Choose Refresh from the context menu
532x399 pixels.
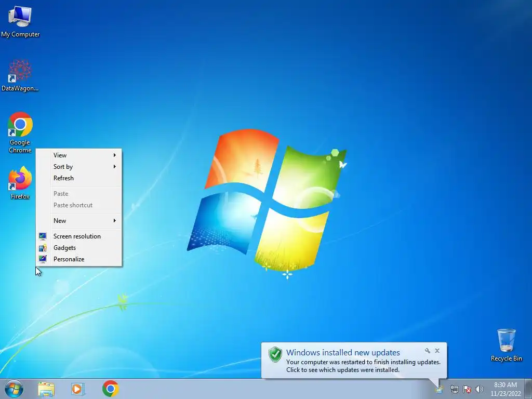coord(79,178)
